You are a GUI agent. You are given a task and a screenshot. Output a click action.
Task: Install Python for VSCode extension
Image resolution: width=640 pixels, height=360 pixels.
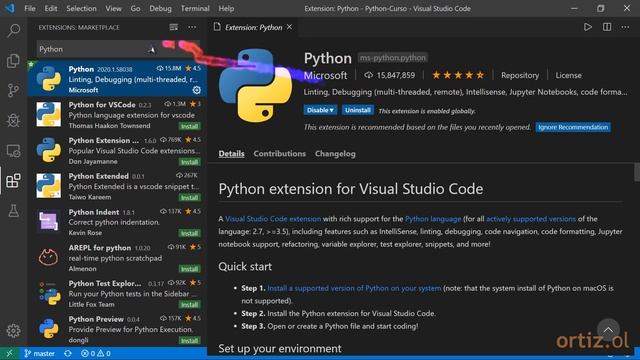(x=189, y=126)
